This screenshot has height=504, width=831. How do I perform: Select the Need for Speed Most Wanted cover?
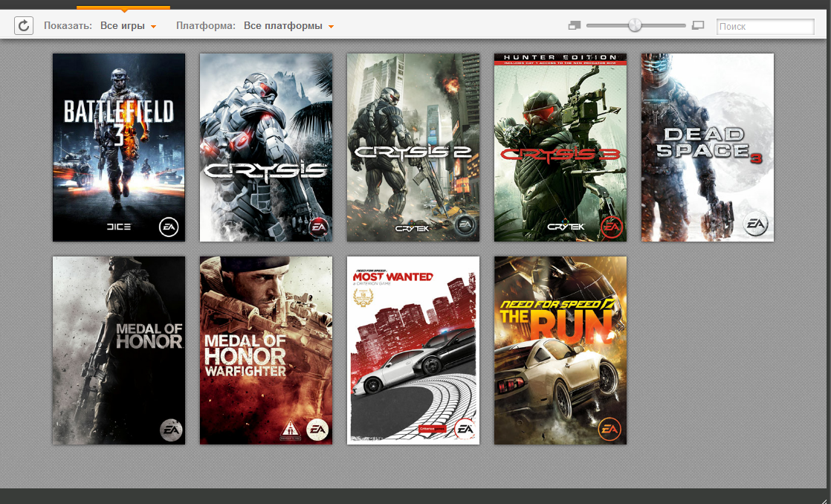pyautogui.click(x=413, y=350)
